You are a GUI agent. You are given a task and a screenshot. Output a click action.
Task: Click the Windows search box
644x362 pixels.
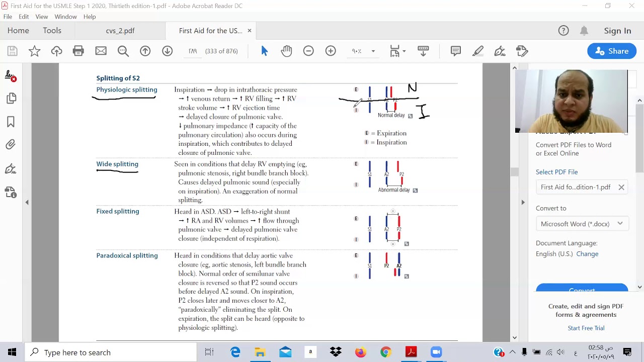click(110, 352)
